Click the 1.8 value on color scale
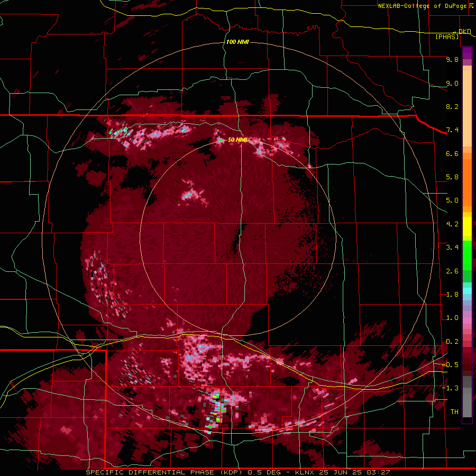Screen dimensions: 476x476 (452, 295)
